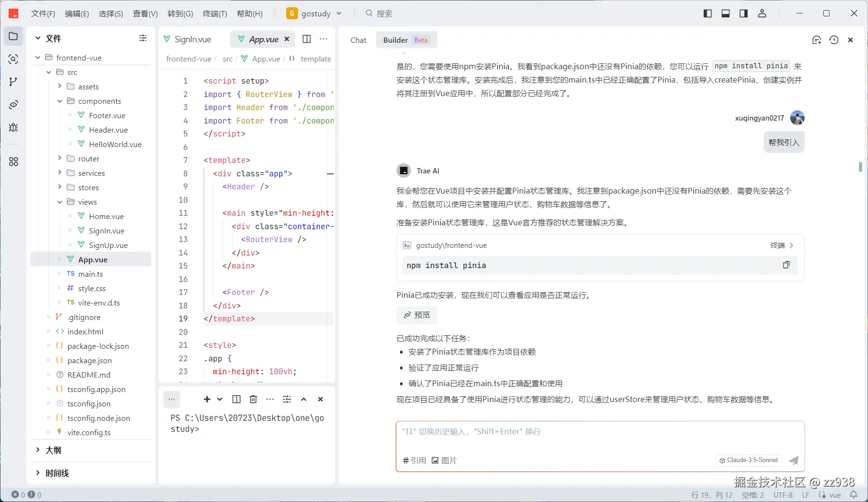The image size is (868, 502).
Task: Show errors and warnings count in status bar
Action: point(26,495)
